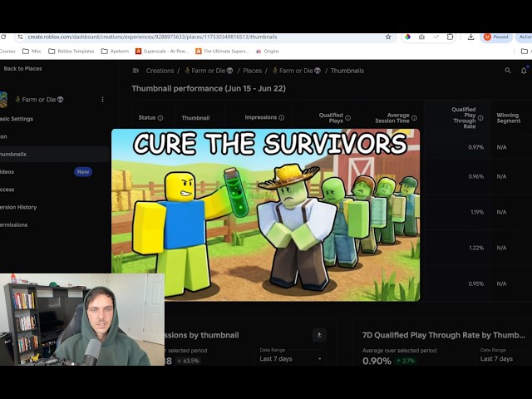Open the Apeborn bookmarks folder
The image size is (532, 399).
pos(115,52)
